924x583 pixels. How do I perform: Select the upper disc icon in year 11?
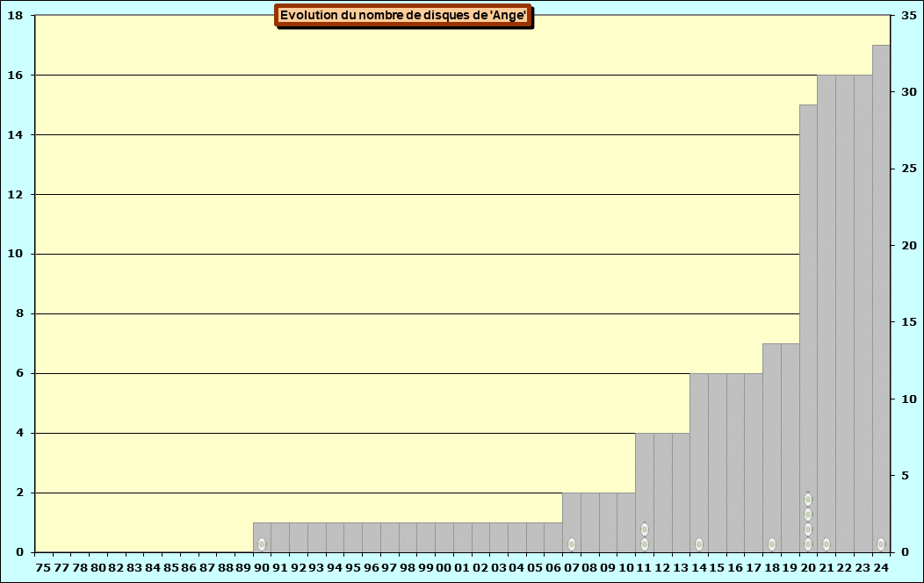point(645,529)
